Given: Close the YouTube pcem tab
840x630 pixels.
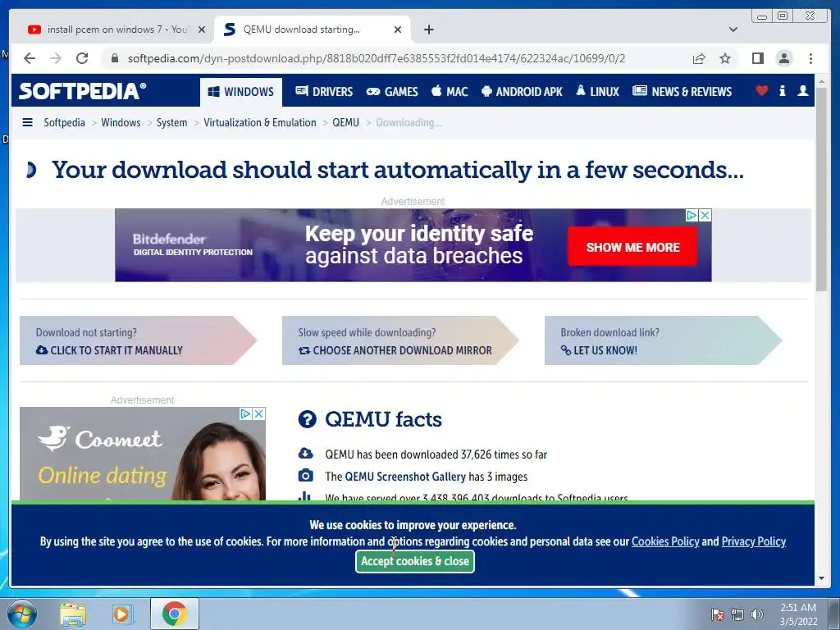Looking at the screenshot, I should click(x=202, y=30).
